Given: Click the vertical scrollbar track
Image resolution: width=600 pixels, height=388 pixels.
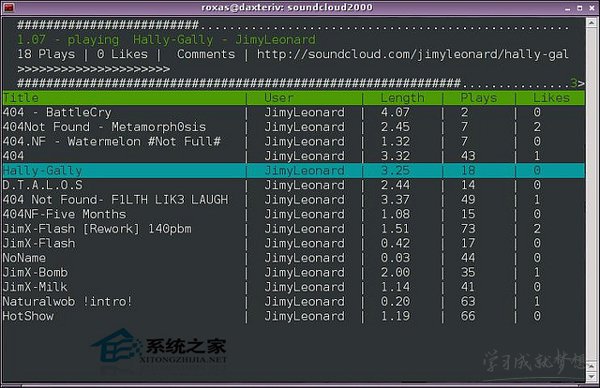Looking at the screenshot, I should click(x=591, y=195).
